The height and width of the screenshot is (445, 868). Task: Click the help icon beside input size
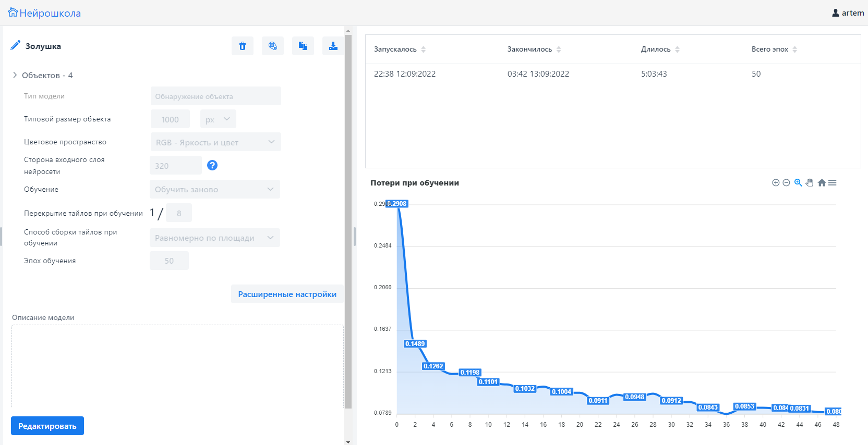click(212, 165)
